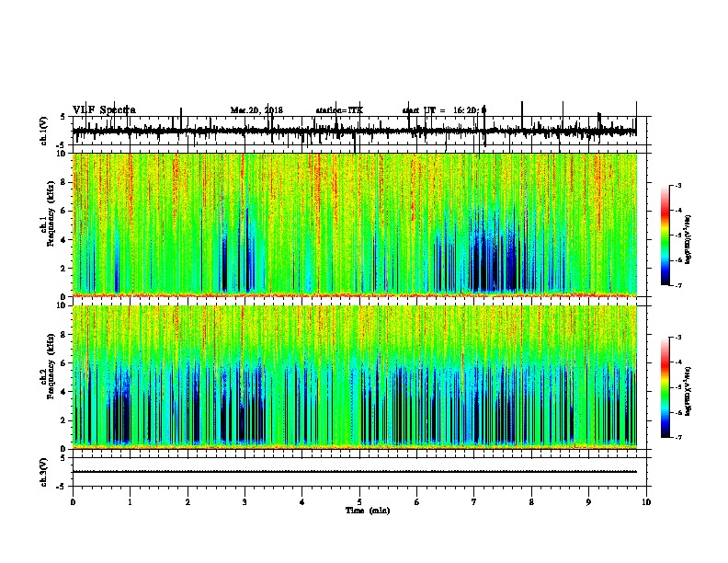Screen dimensions: 728x563
Task: Click the ch.1 frequency tick label "2"
Action: (x=64, y=268)
